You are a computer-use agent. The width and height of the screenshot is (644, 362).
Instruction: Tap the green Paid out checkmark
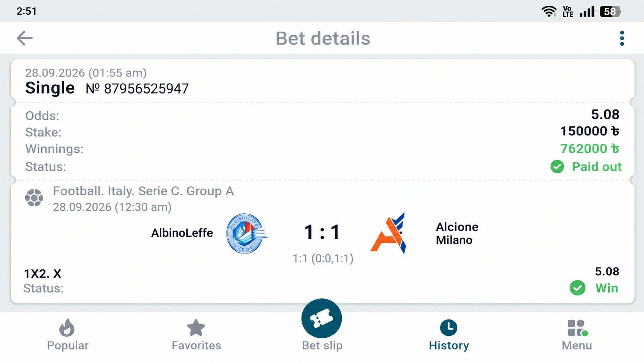point(557,167)
